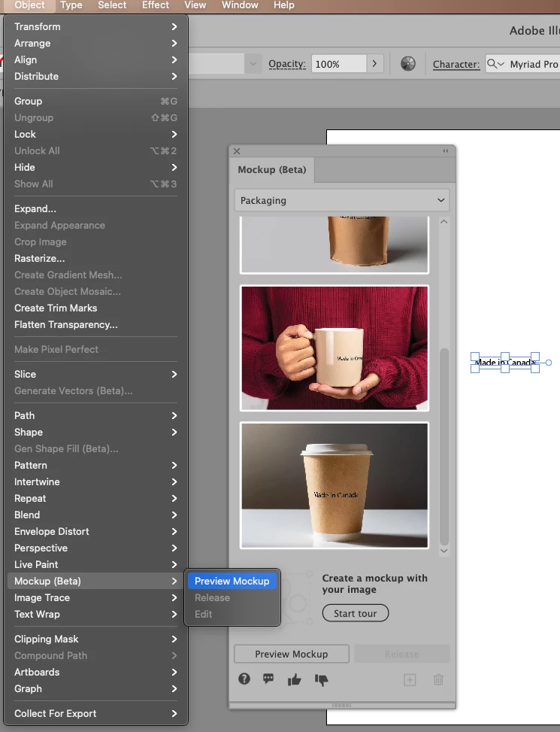Open the Type menu
This screenshot has width=560, height=732.
71,5
